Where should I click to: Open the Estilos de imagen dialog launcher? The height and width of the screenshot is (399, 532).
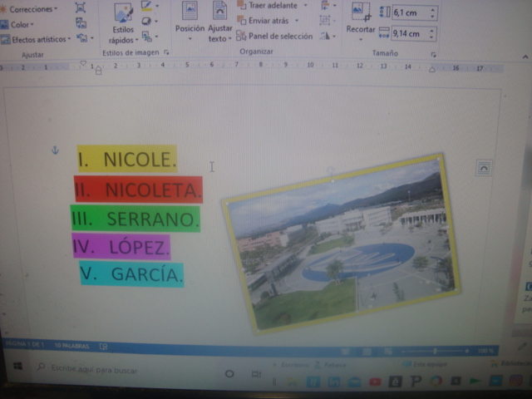[166, 52]
